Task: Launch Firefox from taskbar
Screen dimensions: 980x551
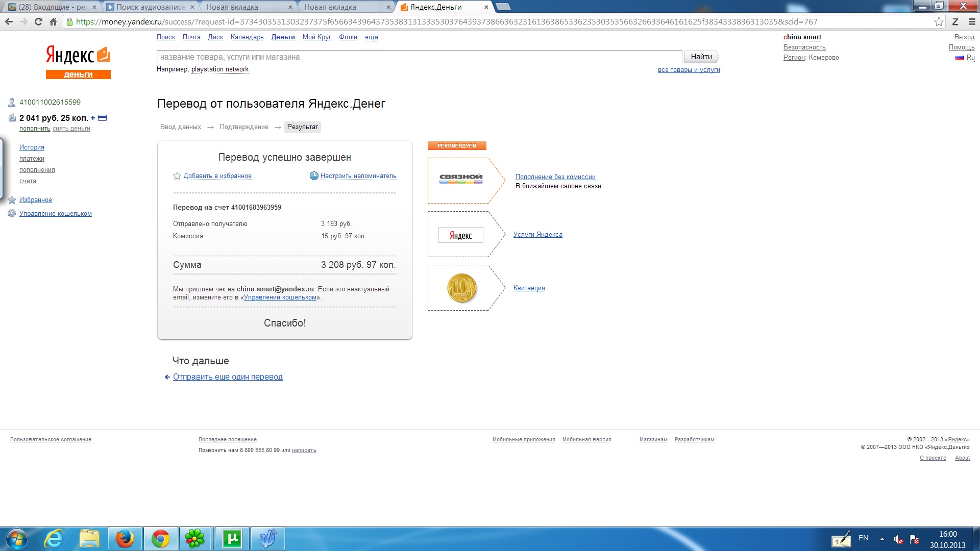Action: point(125,539)
